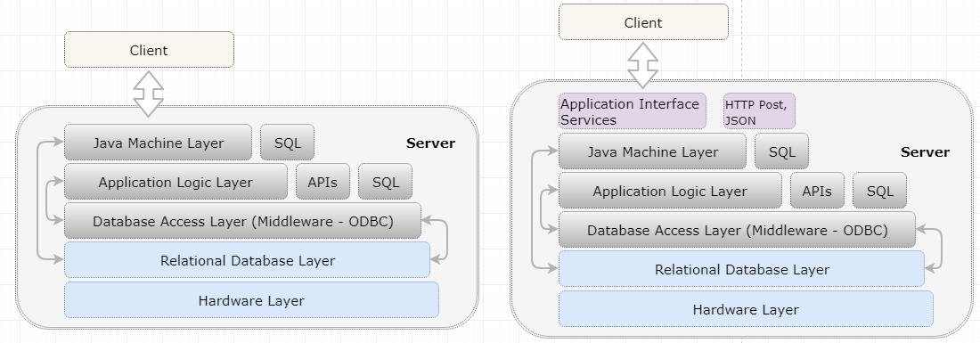
Task: Select Hardware Layer box in right diagram
Action: [x=746, y=308]
